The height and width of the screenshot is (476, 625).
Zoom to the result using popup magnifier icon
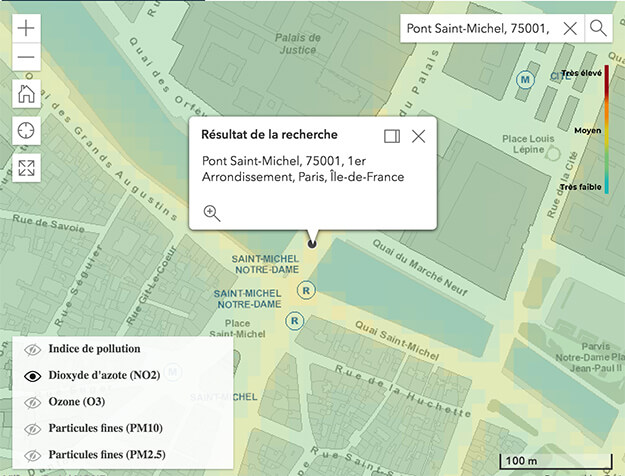pyautogui.click(x=211, y=212)
